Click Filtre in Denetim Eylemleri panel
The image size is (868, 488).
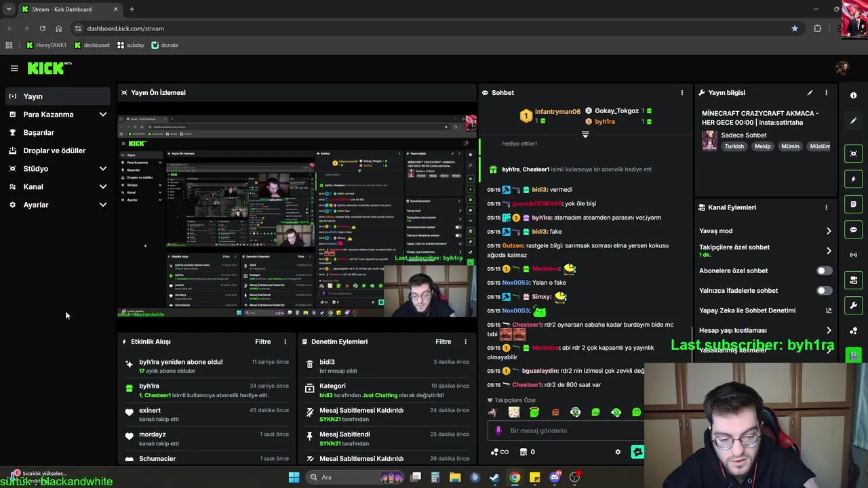click(443, 342)
